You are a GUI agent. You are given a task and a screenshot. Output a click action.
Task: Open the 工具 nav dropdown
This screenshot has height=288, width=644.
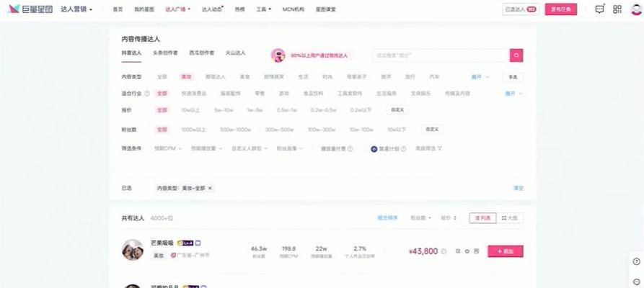[264, 9]
